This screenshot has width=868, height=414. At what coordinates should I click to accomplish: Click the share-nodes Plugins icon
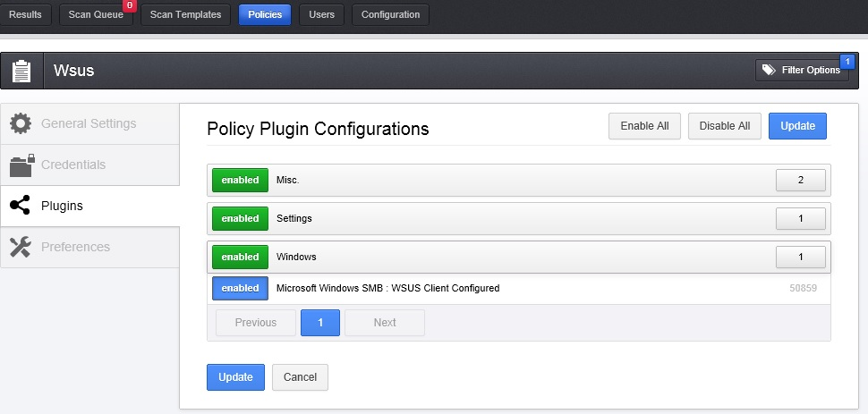(21, 206)
